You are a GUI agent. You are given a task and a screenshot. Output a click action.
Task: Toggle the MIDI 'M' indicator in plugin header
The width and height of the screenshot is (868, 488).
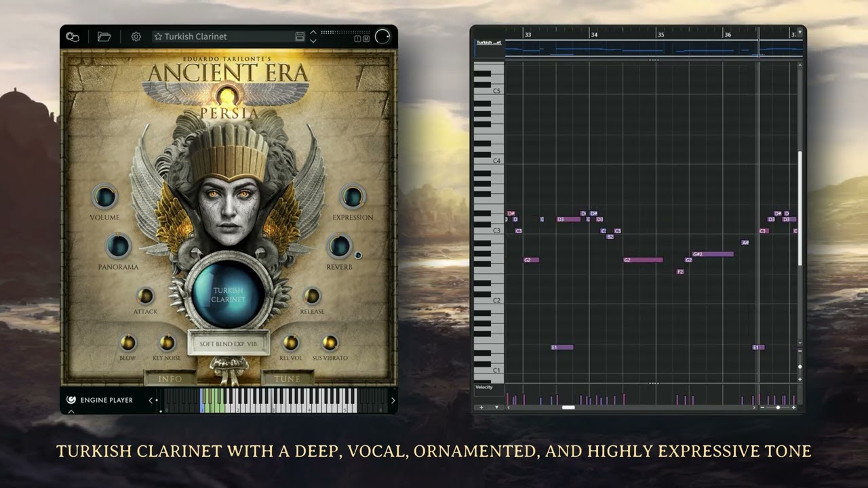(366, 39)
